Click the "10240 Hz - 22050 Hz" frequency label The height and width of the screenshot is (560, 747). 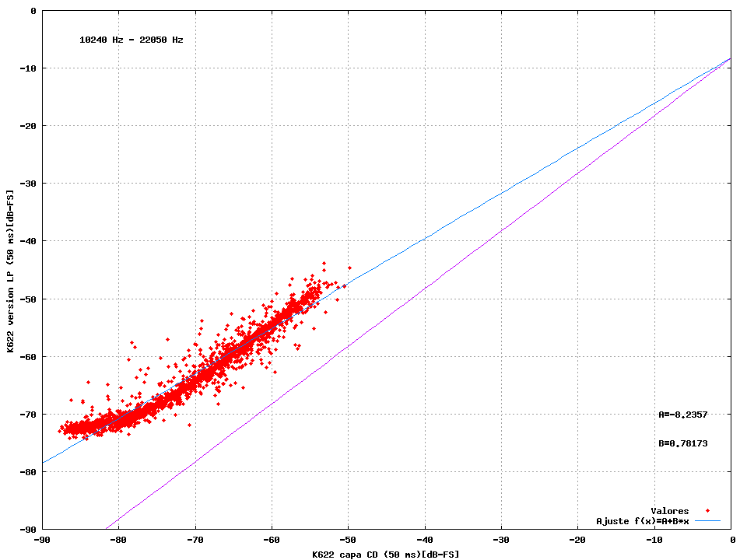click(132, 40)
